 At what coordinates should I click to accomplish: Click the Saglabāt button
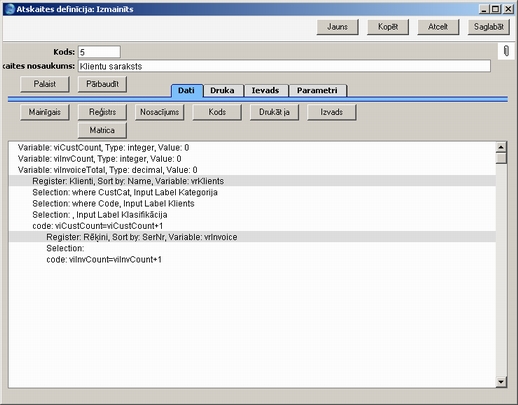489,27
